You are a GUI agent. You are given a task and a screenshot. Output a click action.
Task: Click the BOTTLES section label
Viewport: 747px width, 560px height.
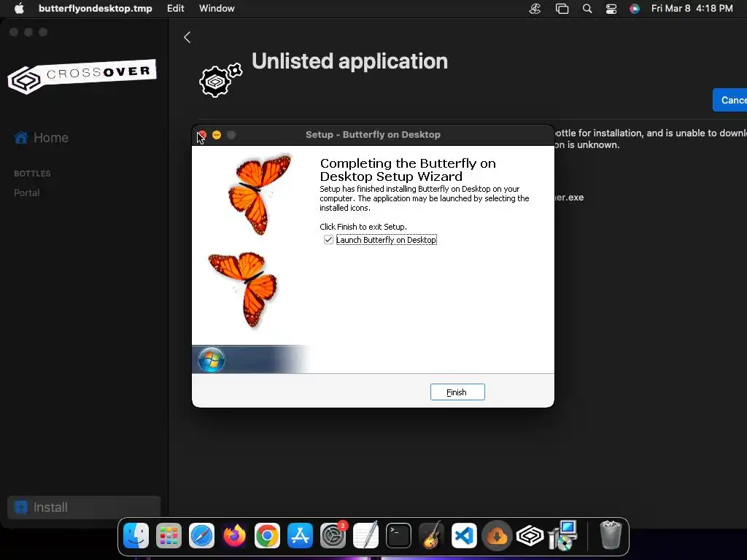[x=32, y=174]
